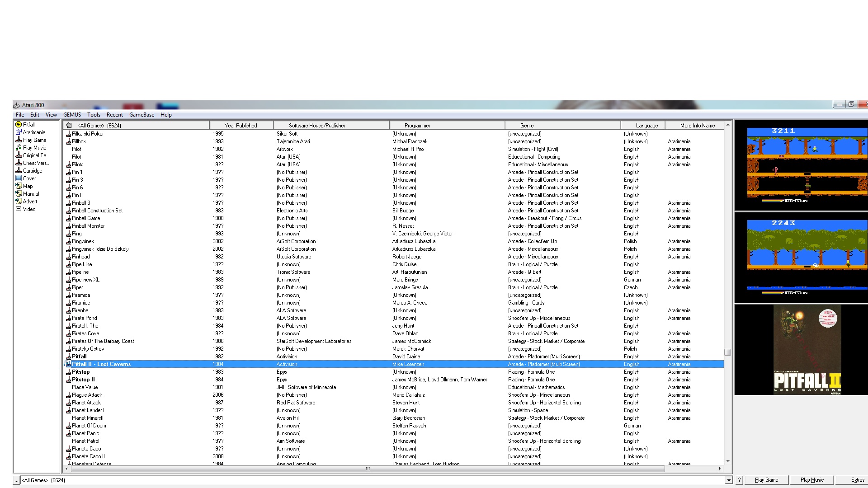Open the Tools menu
Viewport: 868px width, 488px height.
tap(94, 115)
